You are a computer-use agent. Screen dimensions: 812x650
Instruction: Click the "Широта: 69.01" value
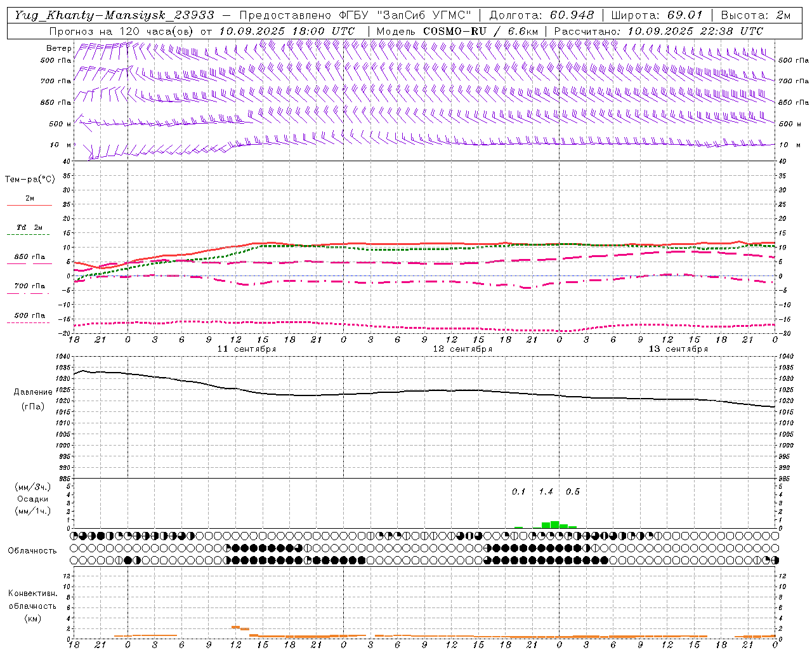click(657, 15)
